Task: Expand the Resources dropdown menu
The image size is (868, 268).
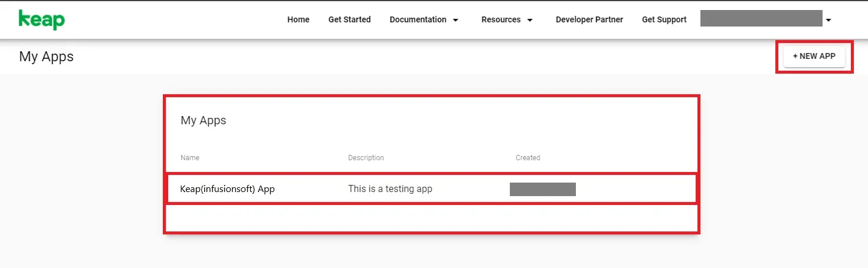Action: point(507,19)
